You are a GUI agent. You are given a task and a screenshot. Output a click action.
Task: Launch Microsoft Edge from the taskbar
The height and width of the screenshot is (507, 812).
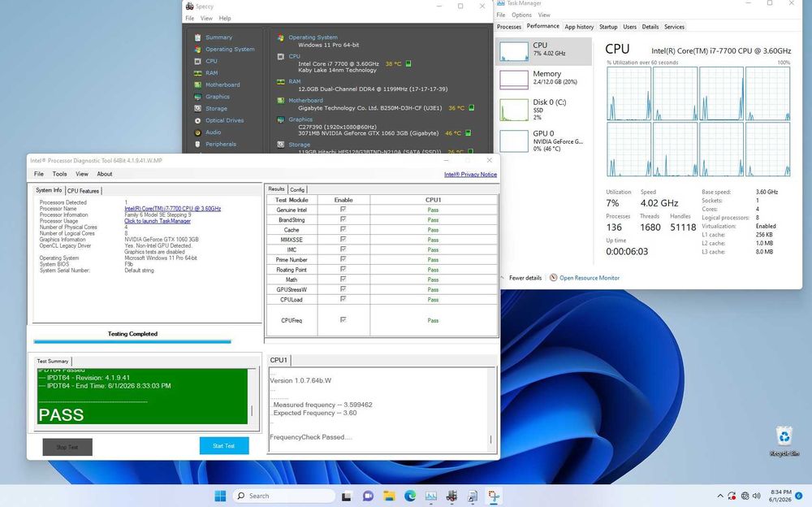409,496
